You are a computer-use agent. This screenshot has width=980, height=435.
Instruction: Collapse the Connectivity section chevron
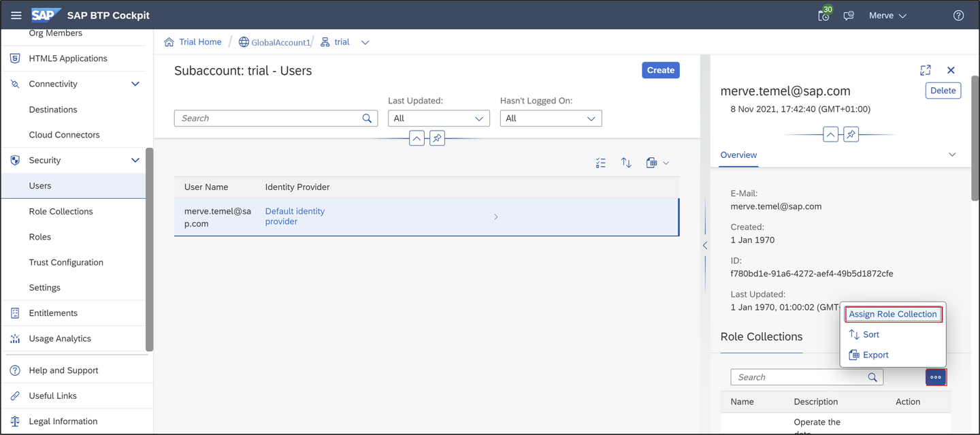pos(135,84)
